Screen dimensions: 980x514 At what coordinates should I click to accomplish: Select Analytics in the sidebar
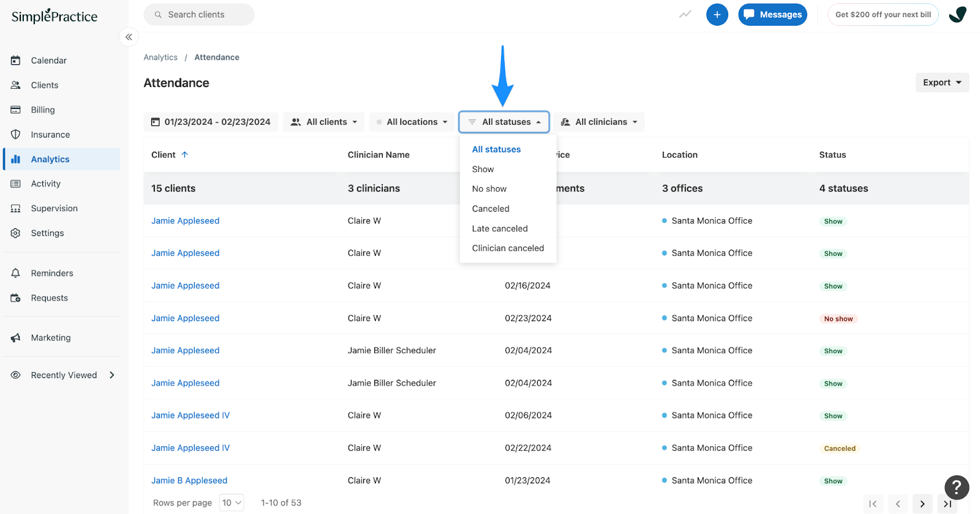point(62,159)
